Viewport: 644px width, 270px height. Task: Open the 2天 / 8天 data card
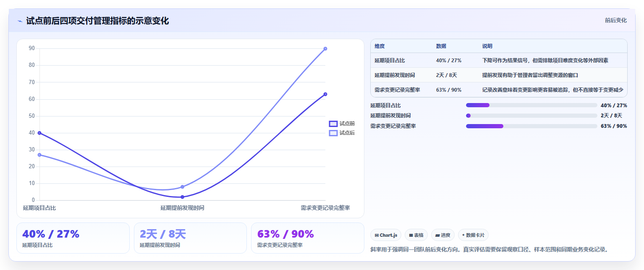(x=190, y=238)
